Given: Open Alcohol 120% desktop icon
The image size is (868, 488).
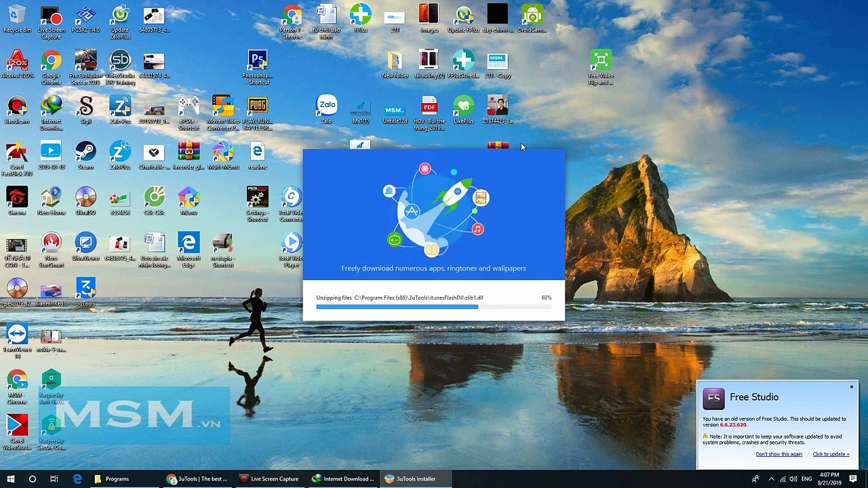Looking at the screenshot, I should click(x=17, y=65).
